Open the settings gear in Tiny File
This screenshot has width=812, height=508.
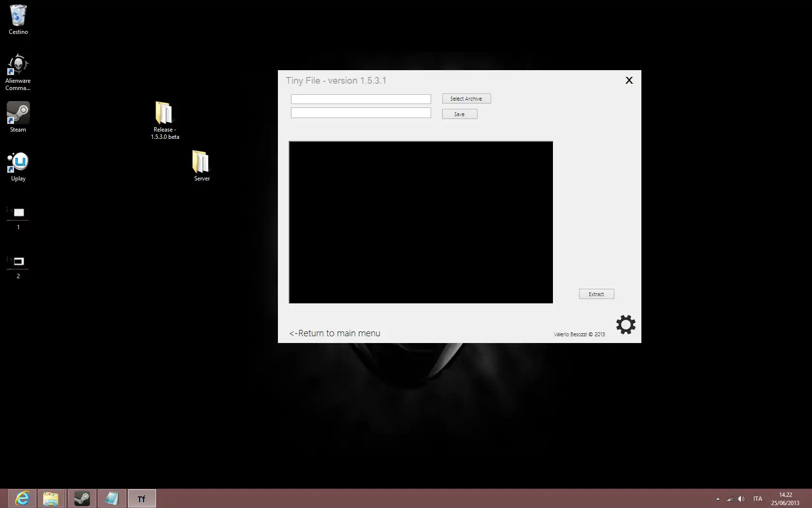[x=626, y=325]
